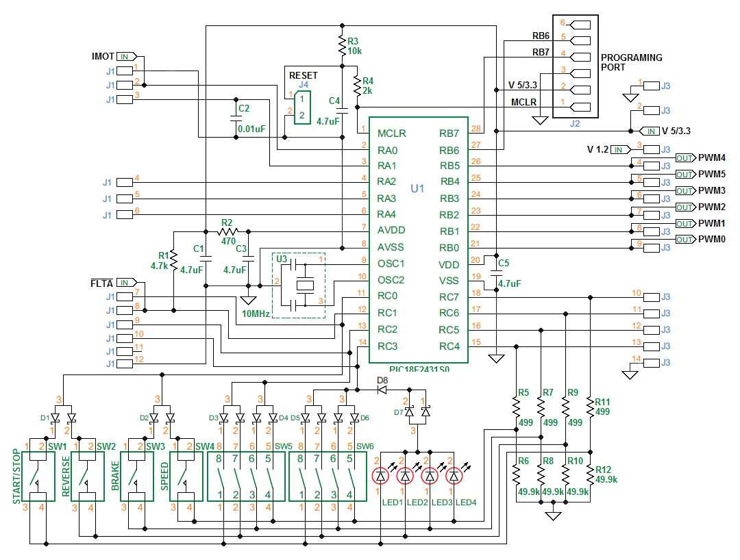Select the D8 diode symbol
This screenshot has height=560, width=740.
pyautogui.click(x=382, y=390)
